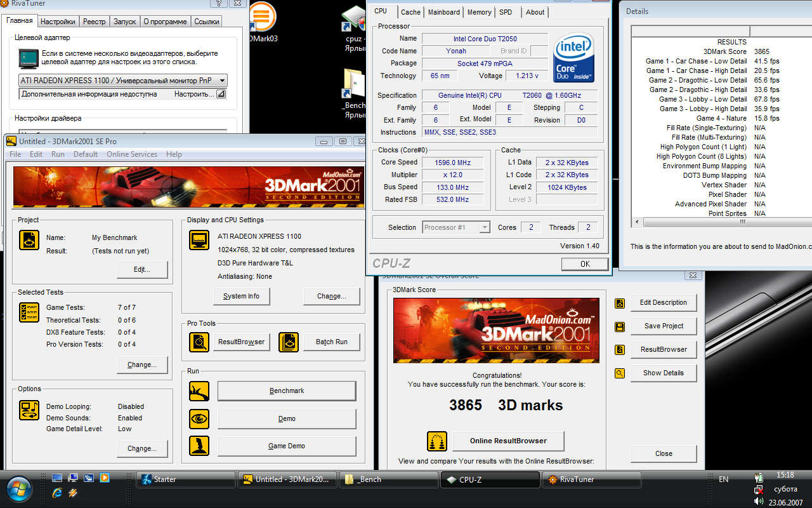
Task: Click the horizontal scrollbar in Details window
Action: click(x=726, y=222)
